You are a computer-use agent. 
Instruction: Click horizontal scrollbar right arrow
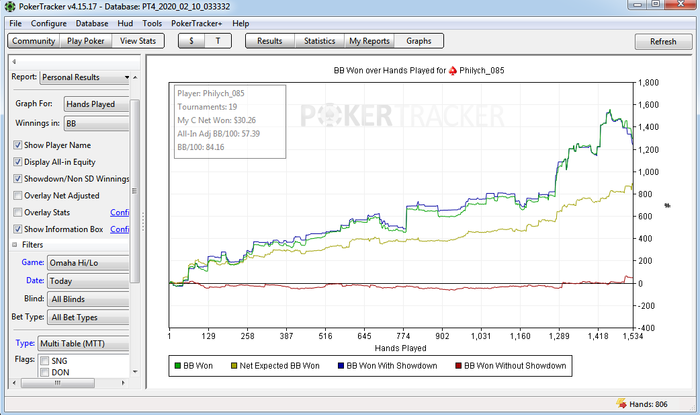point(123,383)
